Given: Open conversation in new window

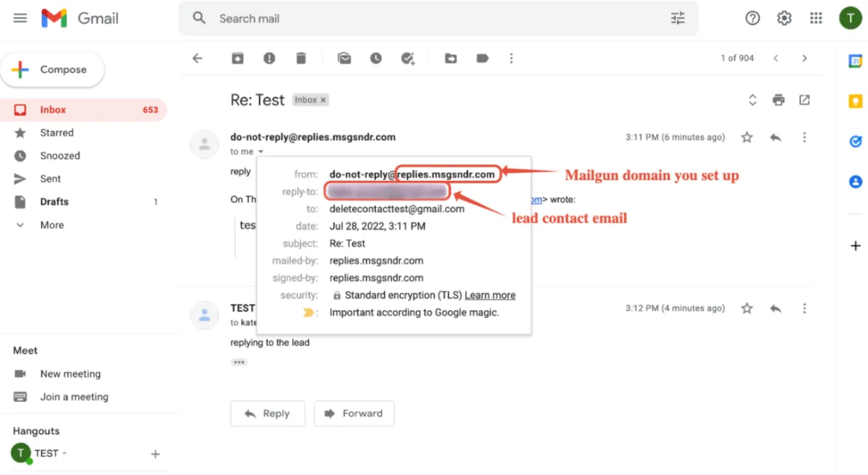Looking at the screenshot, I should [804, 100].
